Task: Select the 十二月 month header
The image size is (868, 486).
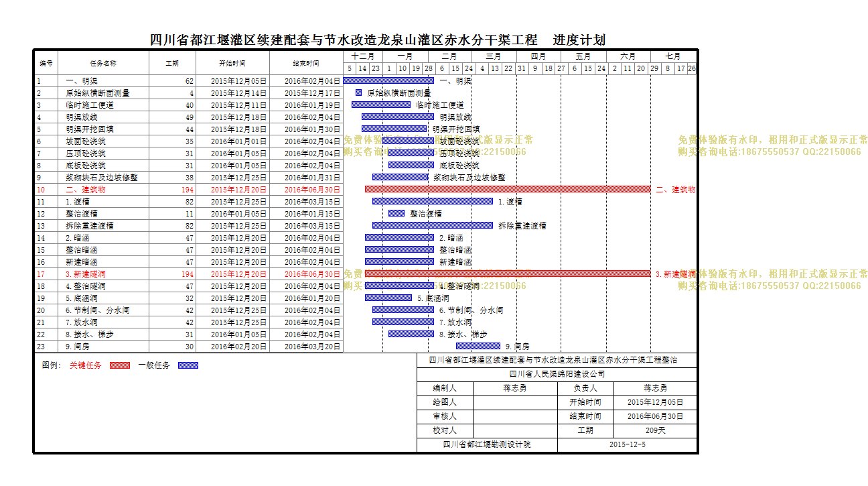Action: pos(363,56)
